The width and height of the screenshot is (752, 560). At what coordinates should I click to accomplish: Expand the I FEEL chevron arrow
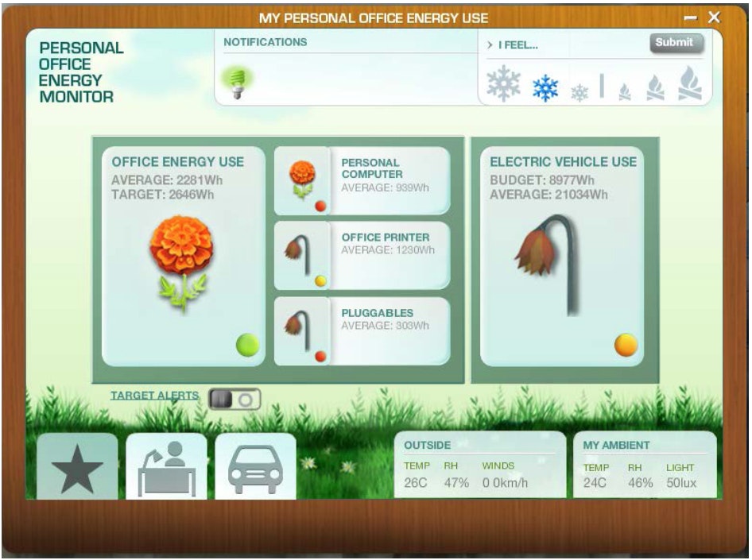(x=490, y=46)
